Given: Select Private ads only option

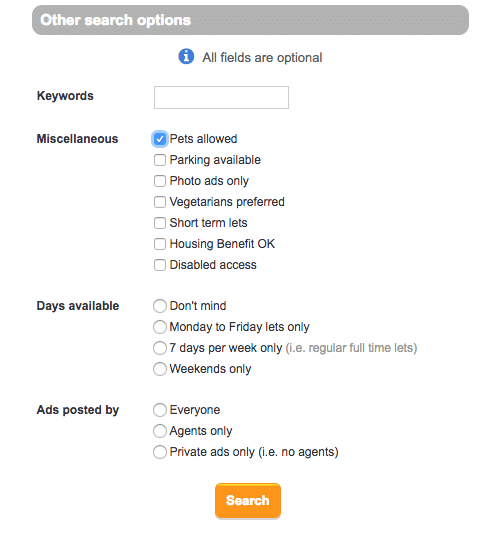Looking at the screenshot, I should [x=160, y=452].
